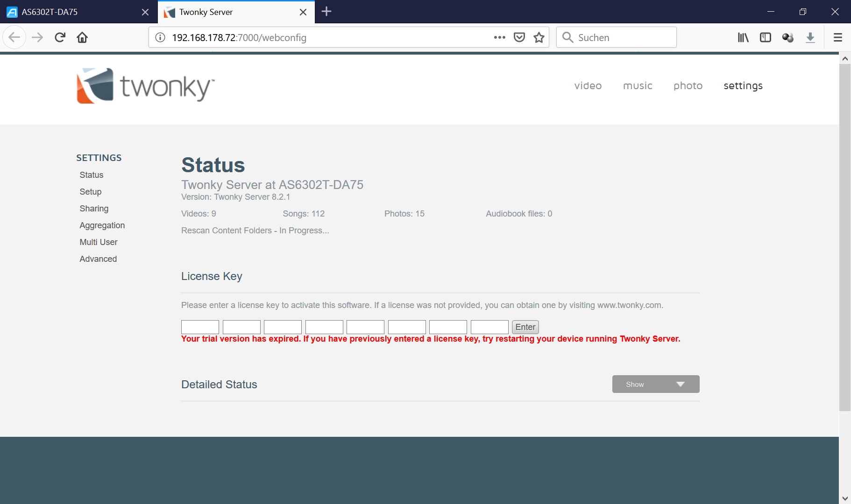851x504 pixels.
Task: Click sixth license key field
Action: tap(407, 327)
